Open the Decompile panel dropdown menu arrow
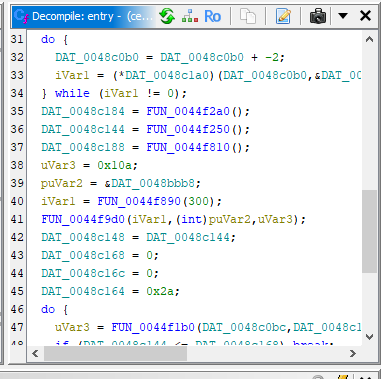The height and width of the screenshot is (379, 381). coord(343,16)
